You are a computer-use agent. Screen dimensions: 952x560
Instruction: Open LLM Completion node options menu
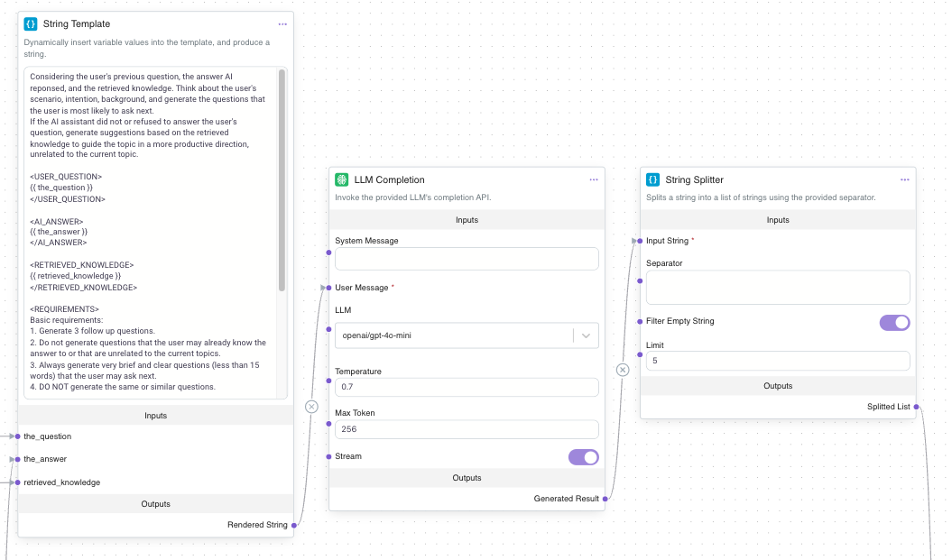point(594,179)
